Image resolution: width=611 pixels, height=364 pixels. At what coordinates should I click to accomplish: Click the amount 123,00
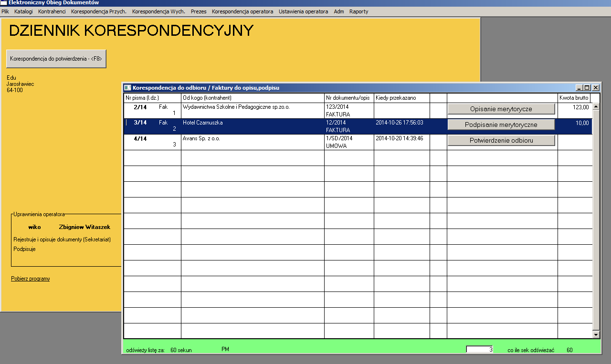tap(581, 107)
